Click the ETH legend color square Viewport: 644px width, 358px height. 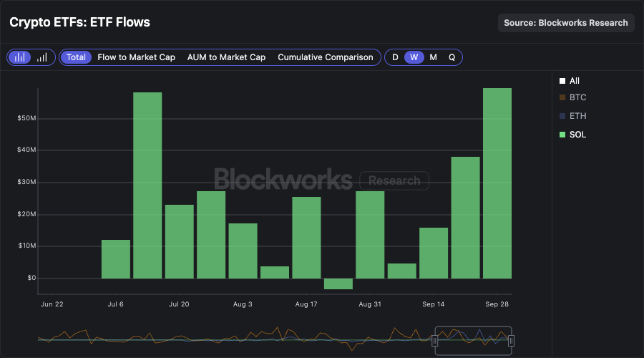562,116
